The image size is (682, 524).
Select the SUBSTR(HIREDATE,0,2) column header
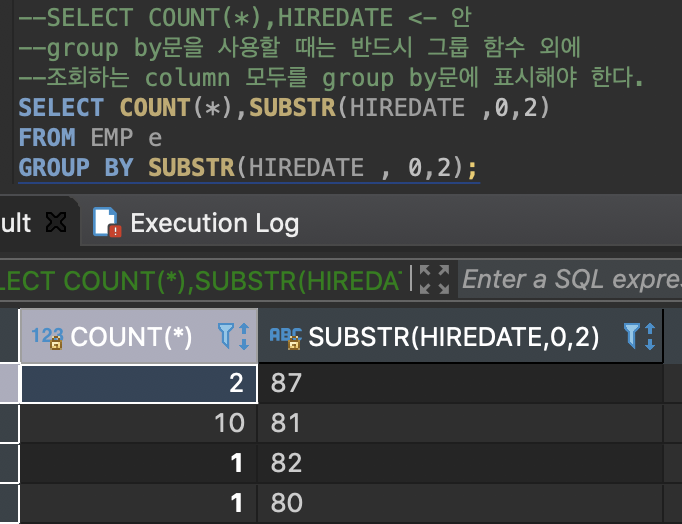(x=460, y=336)
